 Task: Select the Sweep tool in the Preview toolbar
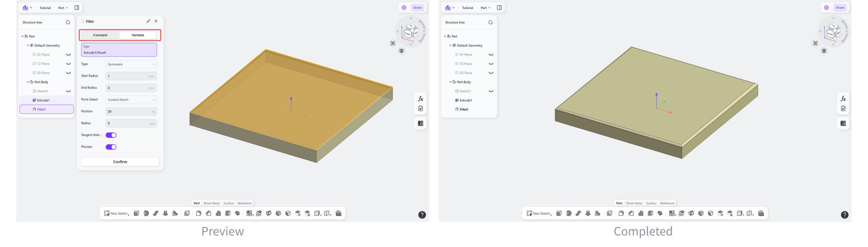coord(156,213)
